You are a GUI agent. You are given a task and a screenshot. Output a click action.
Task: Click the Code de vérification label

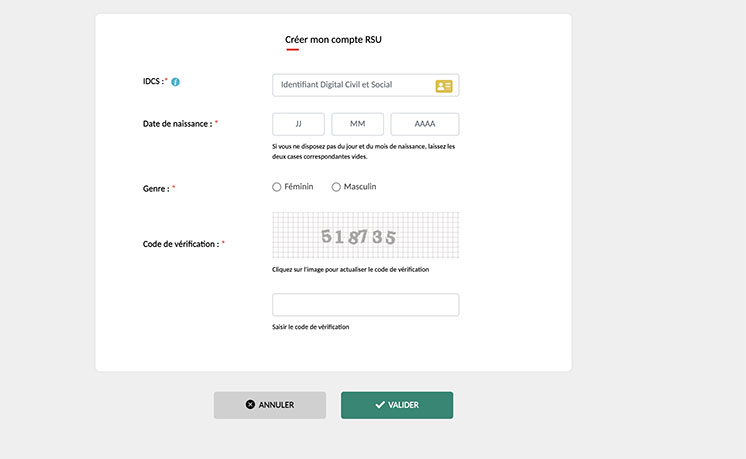[181, 244]
